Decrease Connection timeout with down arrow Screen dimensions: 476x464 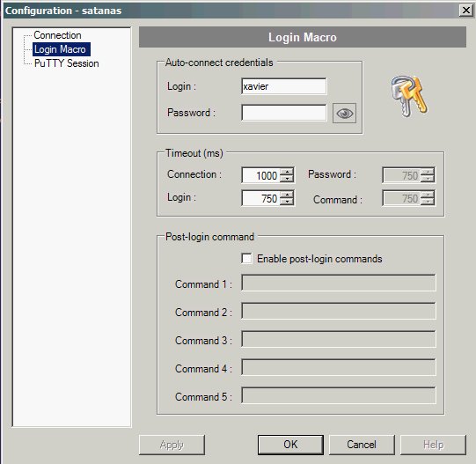pyautogui.click(x=287, y=179)
